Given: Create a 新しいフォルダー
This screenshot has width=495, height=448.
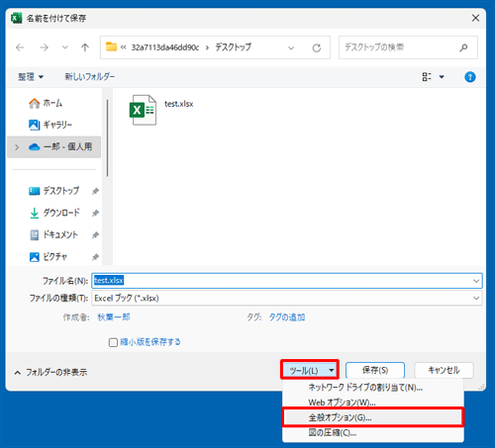Looking at the screenshot, I should (90, 77).
